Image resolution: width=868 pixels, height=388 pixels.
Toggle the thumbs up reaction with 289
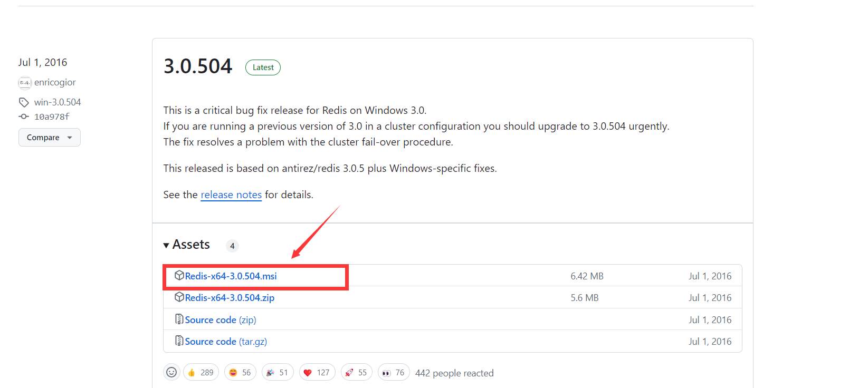[x=201, y=372]
